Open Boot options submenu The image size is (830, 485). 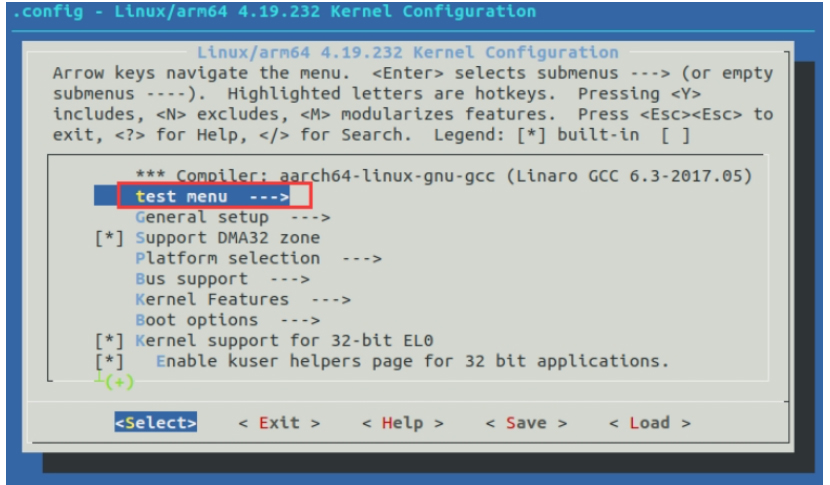[x=228, y=320]
